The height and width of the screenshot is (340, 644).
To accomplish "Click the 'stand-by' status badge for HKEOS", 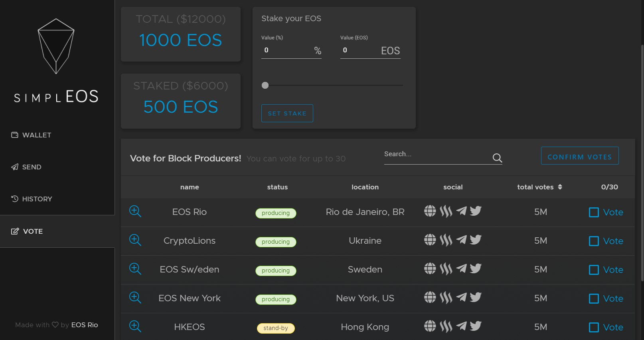I will point(276,328).
